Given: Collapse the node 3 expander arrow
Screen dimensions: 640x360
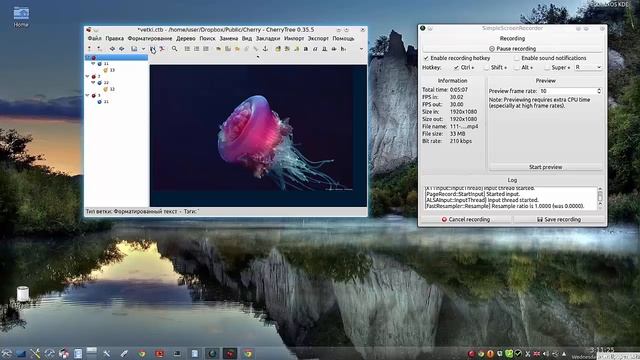Looking at the screenshot, I should [x=87, y=95].
